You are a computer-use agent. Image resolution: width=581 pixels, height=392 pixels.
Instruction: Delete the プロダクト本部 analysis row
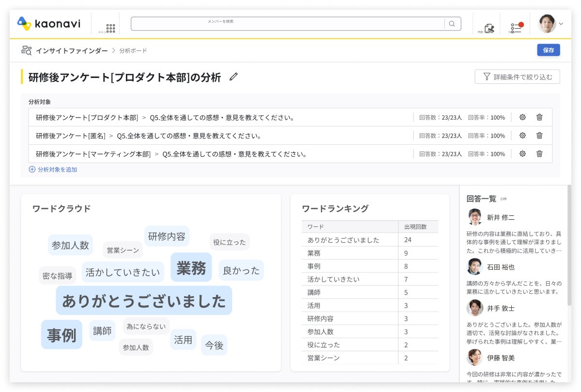539,117
